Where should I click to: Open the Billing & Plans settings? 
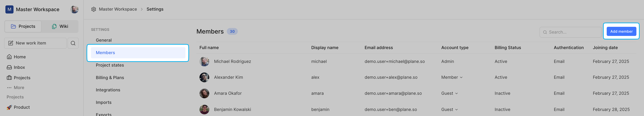110,78
